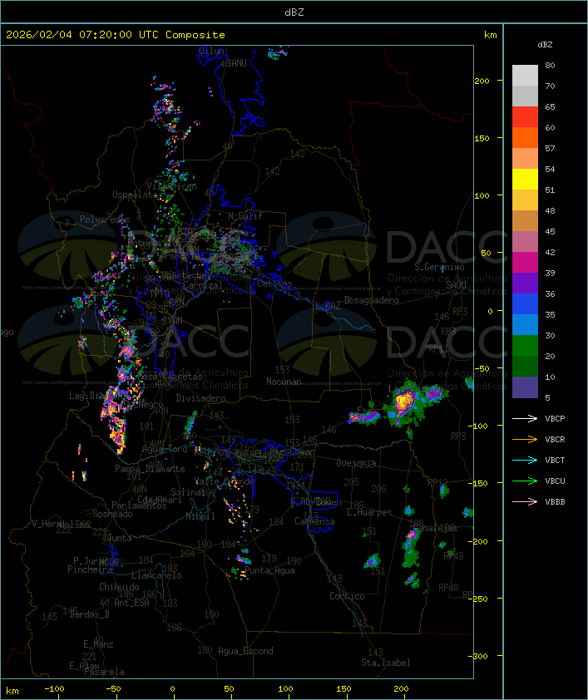
Task: Click the yellow km label at top right
Action: tap(490, 35)
